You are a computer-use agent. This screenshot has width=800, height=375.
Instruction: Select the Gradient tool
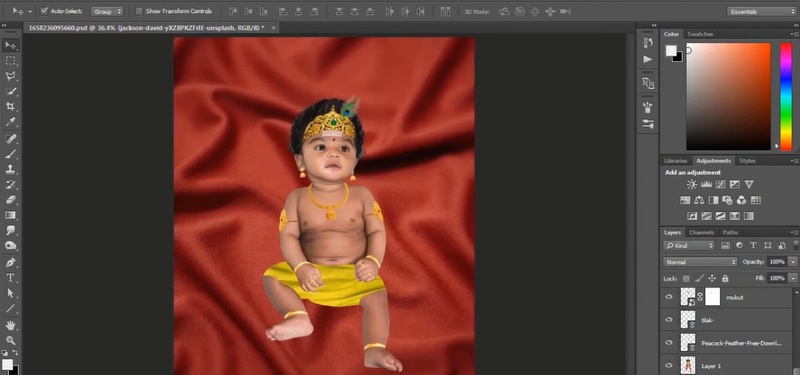tap(10, 215)
